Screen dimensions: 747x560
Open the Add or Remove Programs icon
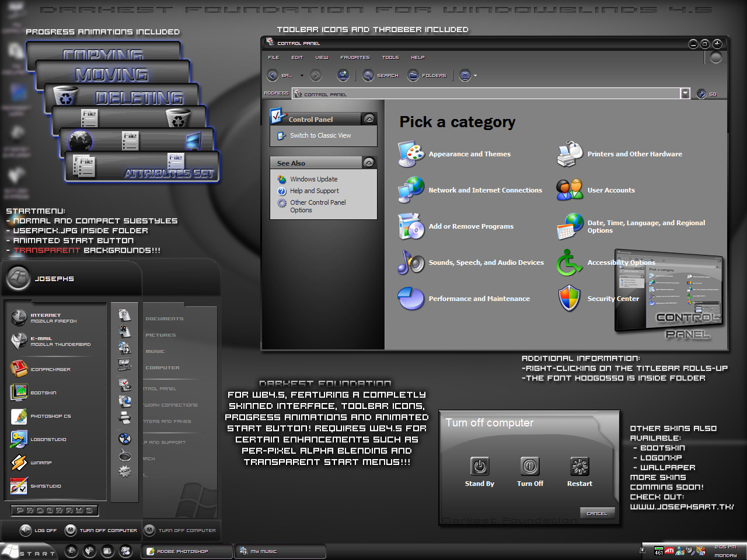pos(411,226)
